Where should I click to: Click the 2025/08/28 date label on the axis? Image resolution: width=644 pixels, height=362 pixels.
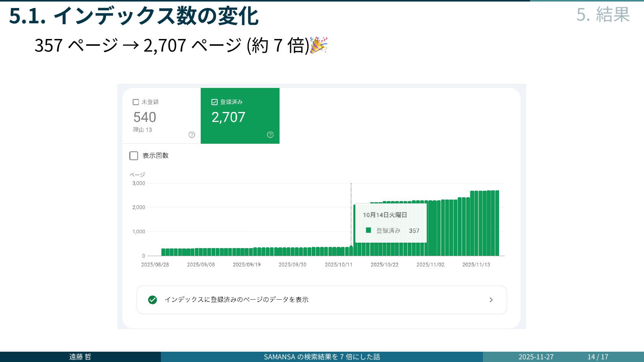coord(155,265)
